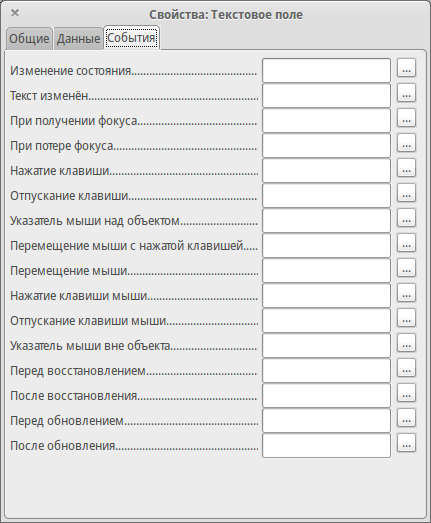Click ellipsis button for Указатель мыши над объектом

(406, 218)
